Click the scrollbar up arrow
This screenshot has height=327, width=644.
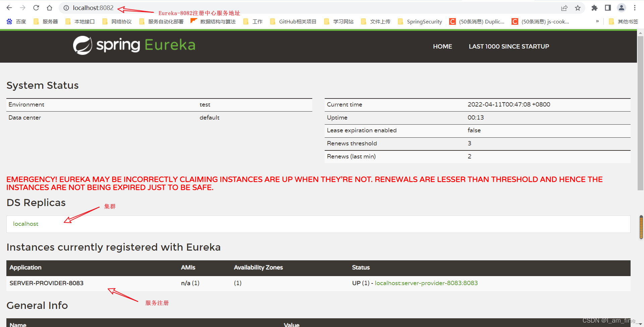(640, 33)
